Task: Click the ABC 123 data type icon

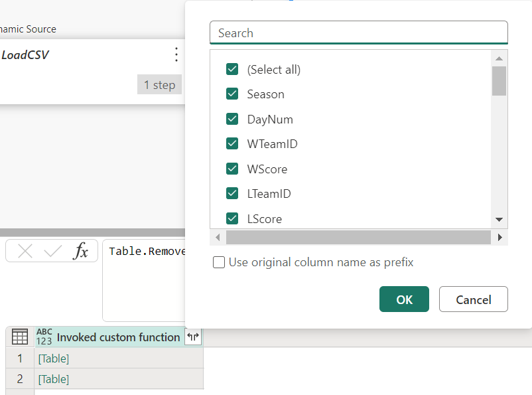Action: point(44,337)
